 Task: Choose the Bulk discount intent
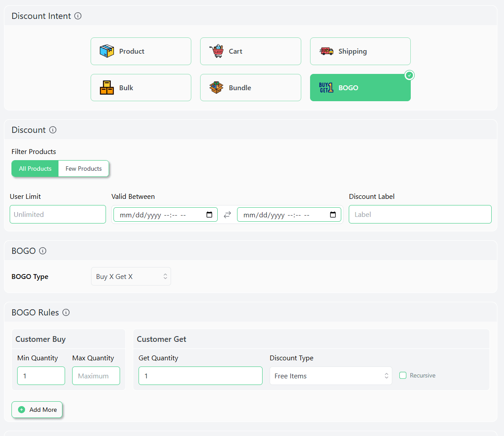click(x=141, y=88)
